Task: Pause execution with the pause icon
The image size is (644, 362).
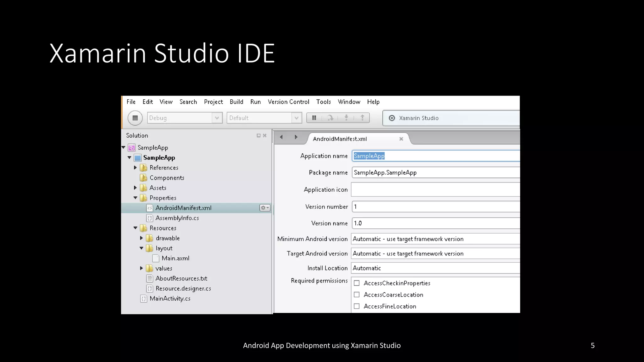Action: pos(314,118)
